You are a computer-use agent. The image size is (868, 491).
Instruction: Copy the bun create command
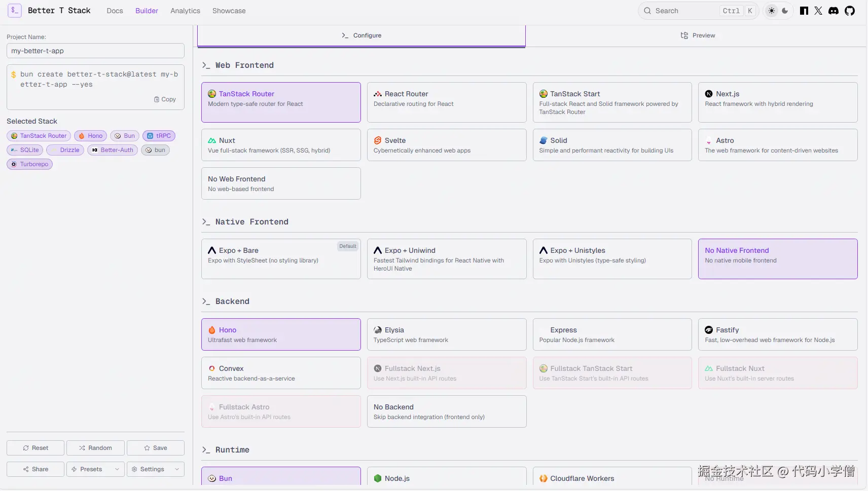tap(165, 99)
